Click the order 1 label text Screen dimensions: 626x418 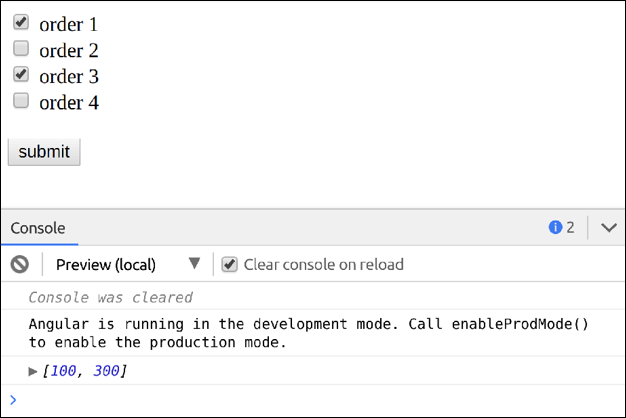68,25
